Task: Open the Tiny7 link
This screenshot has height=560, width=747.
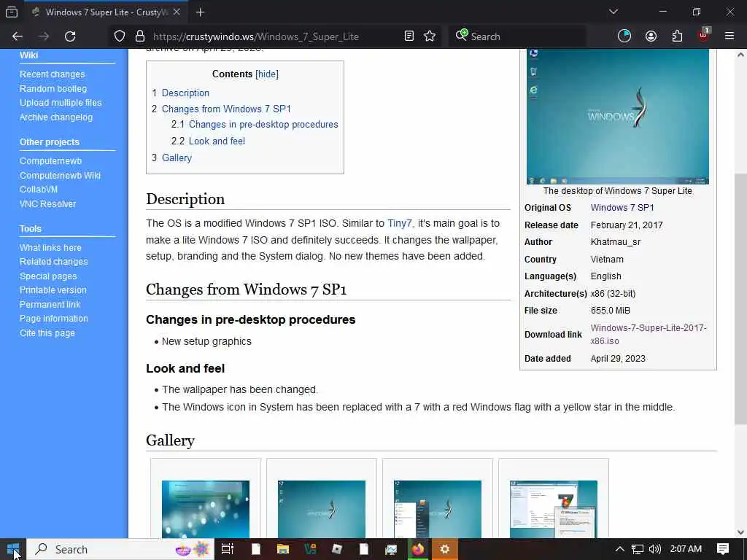Action: point(399,223)
